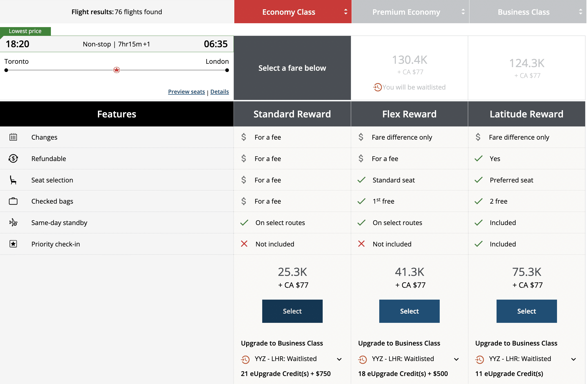
Task: Click the Changes calendar icon
Action: click(x=13, y=137)
